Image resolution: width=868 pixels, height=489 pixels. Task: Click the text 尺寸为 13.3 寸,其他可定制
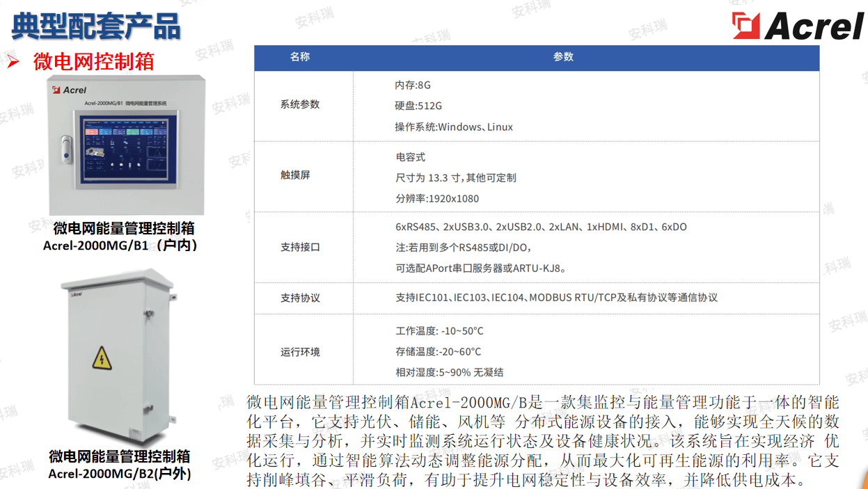456,177
